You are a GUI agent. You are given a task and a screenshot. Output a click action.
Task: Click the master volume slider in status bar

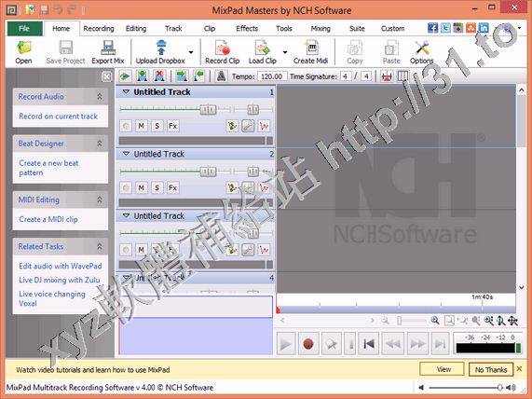coord(466,388)
